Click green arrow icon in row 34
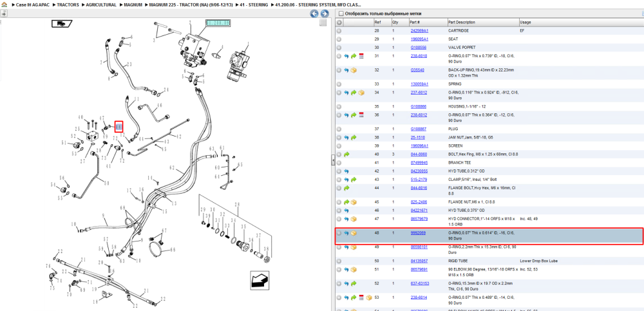Viewport: 644px width, 311px height. click(x=354, y=93)
